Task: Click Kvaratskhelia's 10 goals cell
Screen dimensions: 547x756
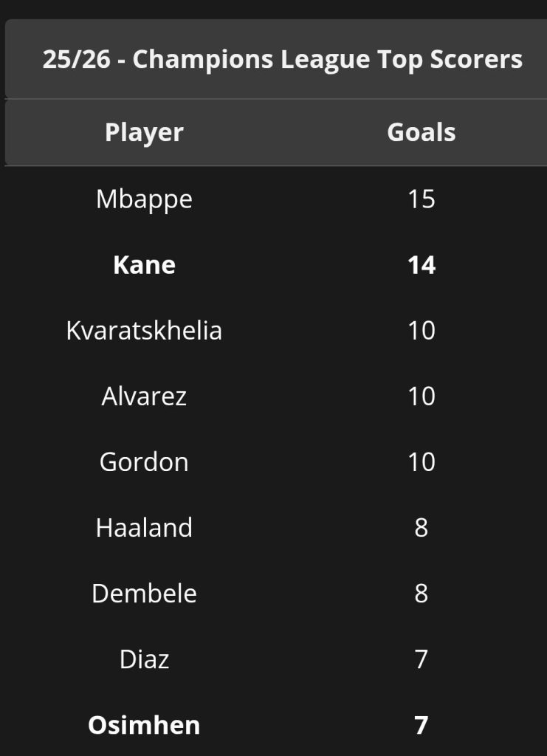Action: [422, 330]
